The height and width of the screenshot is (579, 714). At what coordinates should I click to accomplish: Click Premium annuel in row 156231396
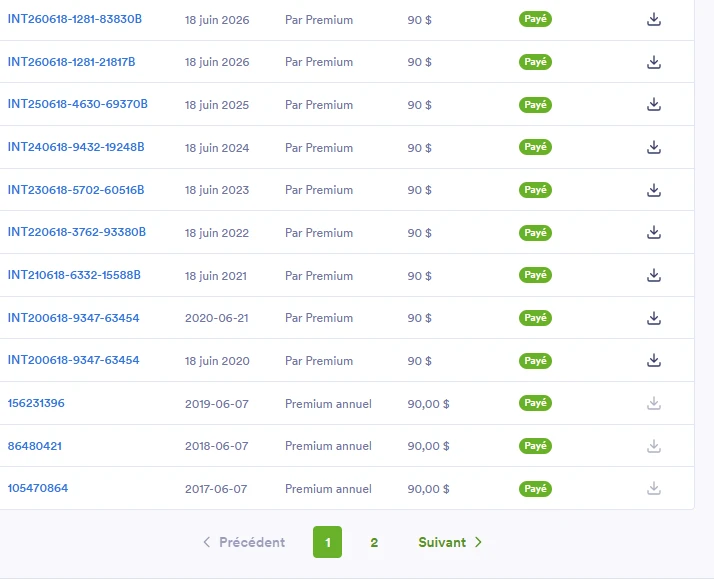[x=328, y=404]
